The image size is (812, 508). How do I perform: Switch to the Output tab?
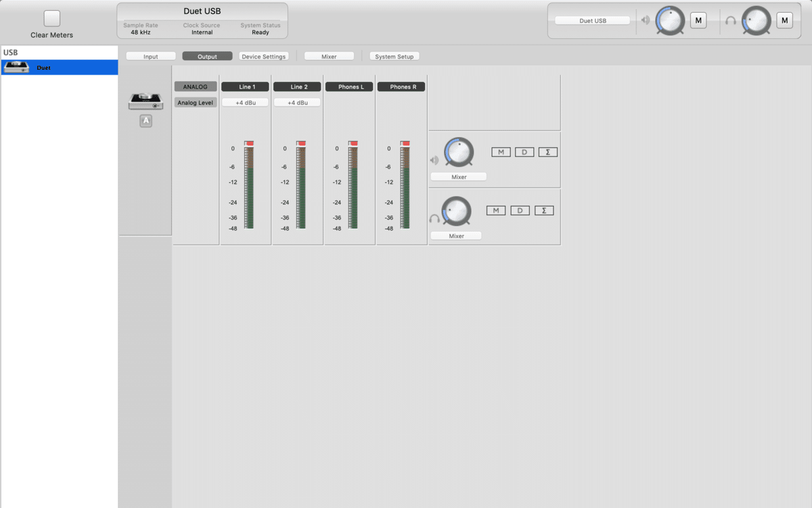(x=207, y=56)
